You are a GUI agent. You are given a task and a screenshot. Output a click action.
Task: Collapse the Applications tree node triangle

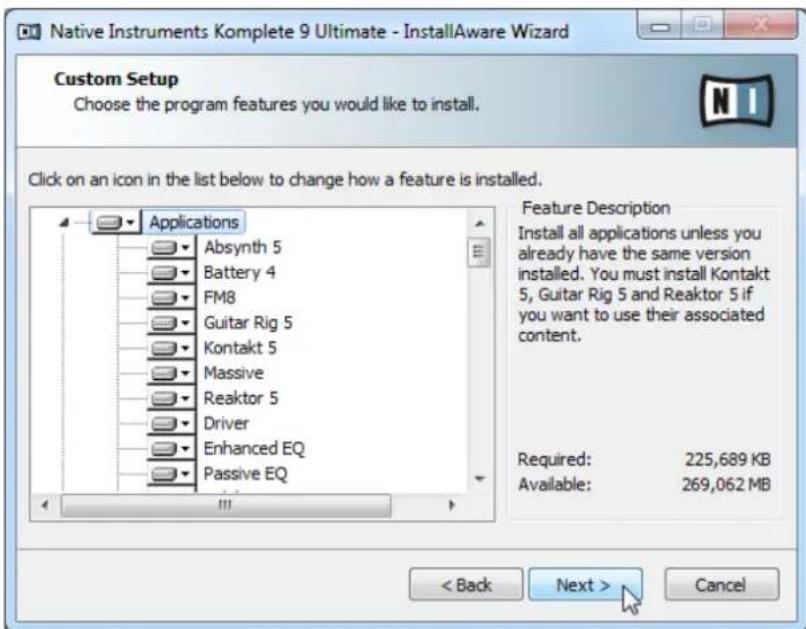point(64,223)
